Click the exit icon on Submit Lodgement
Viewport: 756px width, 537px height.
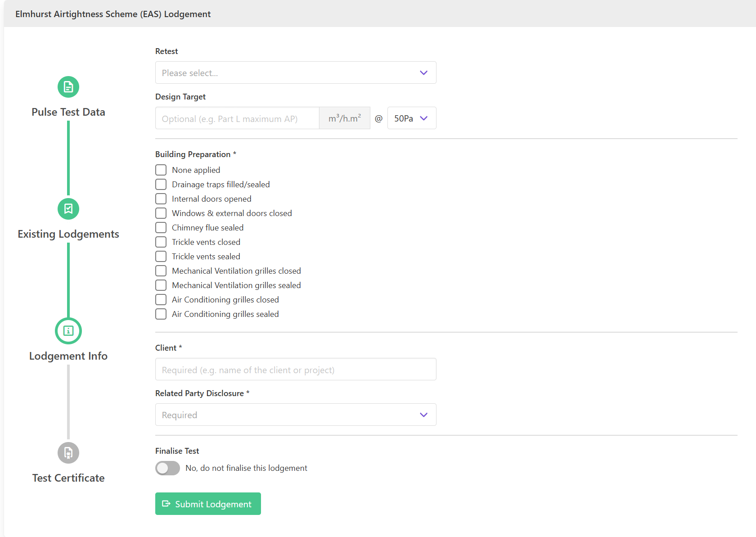pos(166,504)
